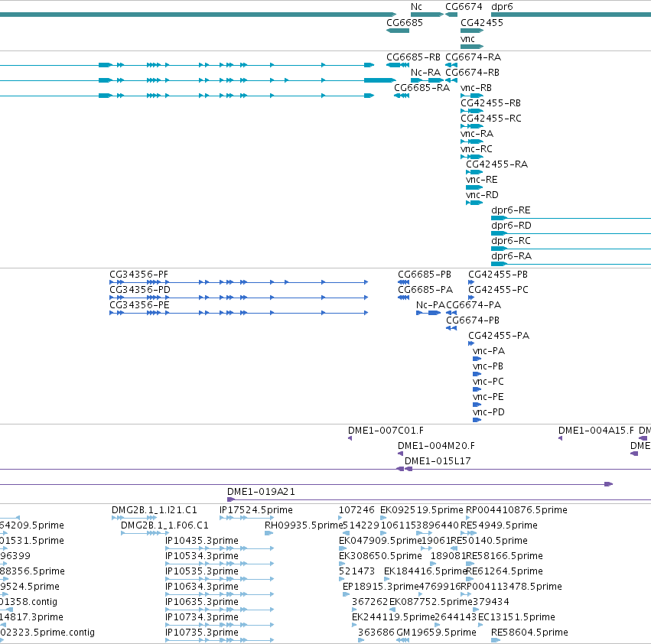Select protein CG6674-PB
The image size is (651, 644).
pos(473,320)
